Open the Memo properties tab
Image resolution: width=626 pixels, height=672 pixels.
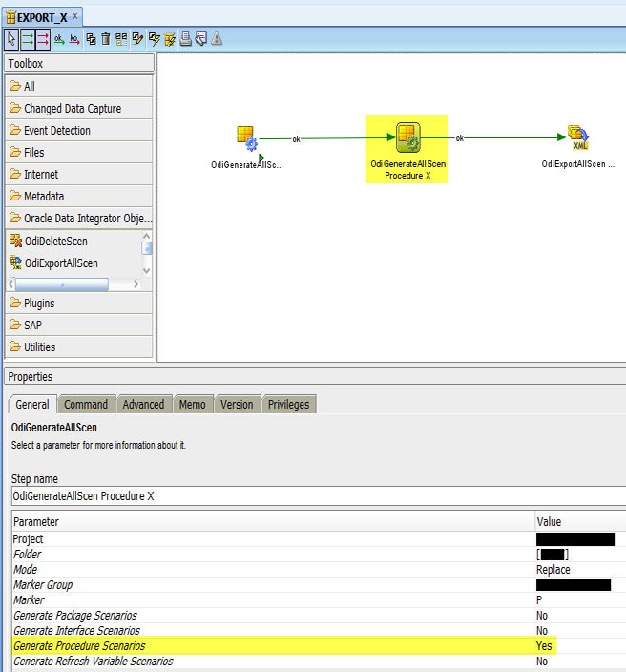(192, 405)
